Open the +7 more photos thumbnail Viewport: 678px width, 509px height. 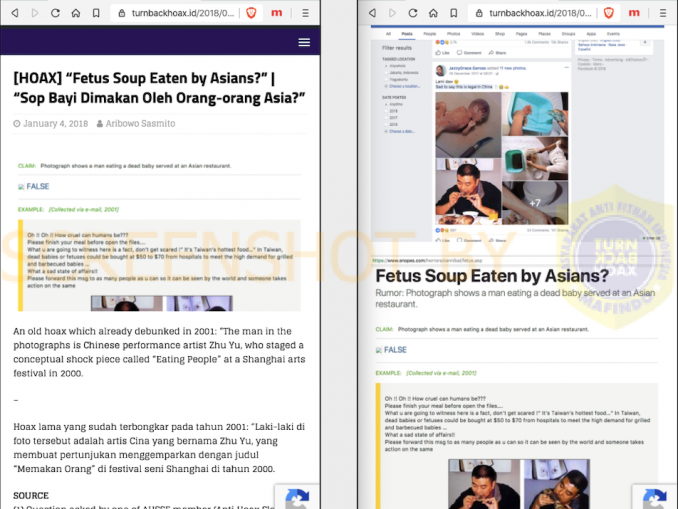[535, 202]
